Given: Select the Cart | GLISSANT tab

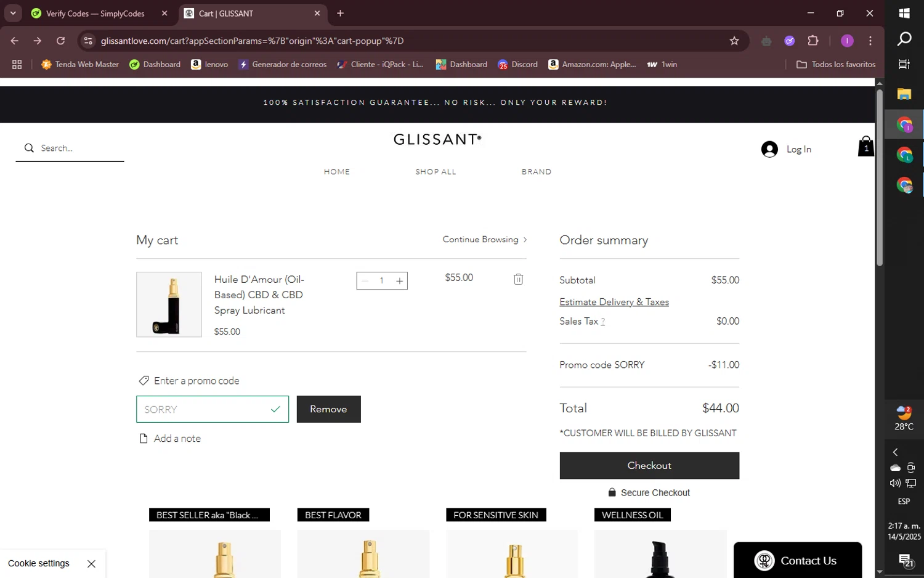Looking at the screenshot, I should coord(253,13).
